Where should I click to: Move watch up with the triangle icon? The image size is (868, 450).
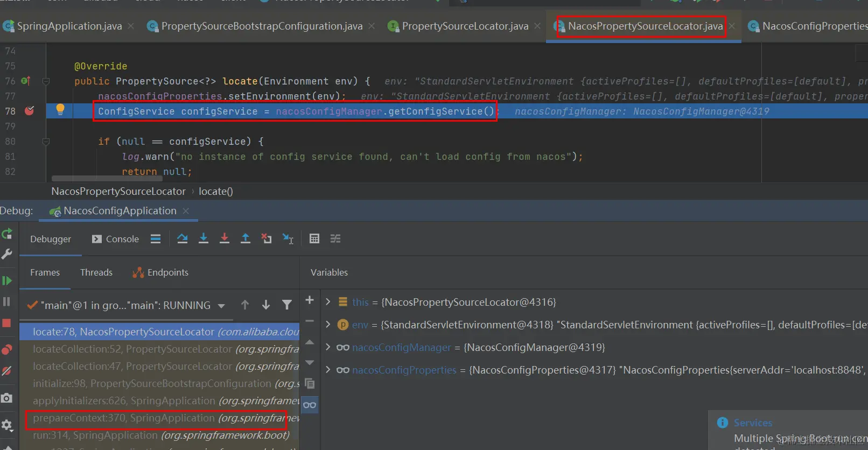(310, 342)
